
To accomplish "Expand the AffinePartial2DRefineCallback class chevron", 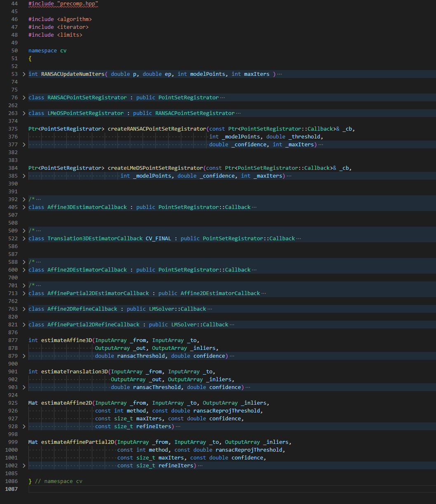I will click(x=24, y=325).
